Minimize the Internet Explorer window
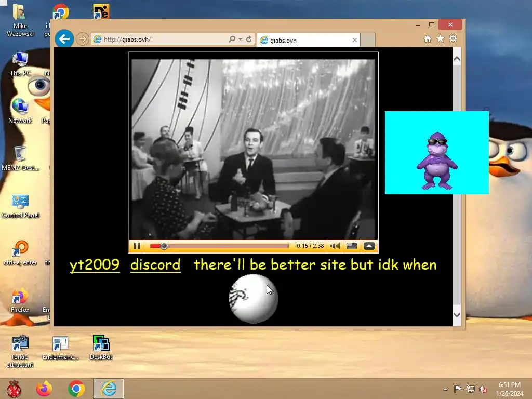Screen dimensions: 532x399 click(418, 25)
